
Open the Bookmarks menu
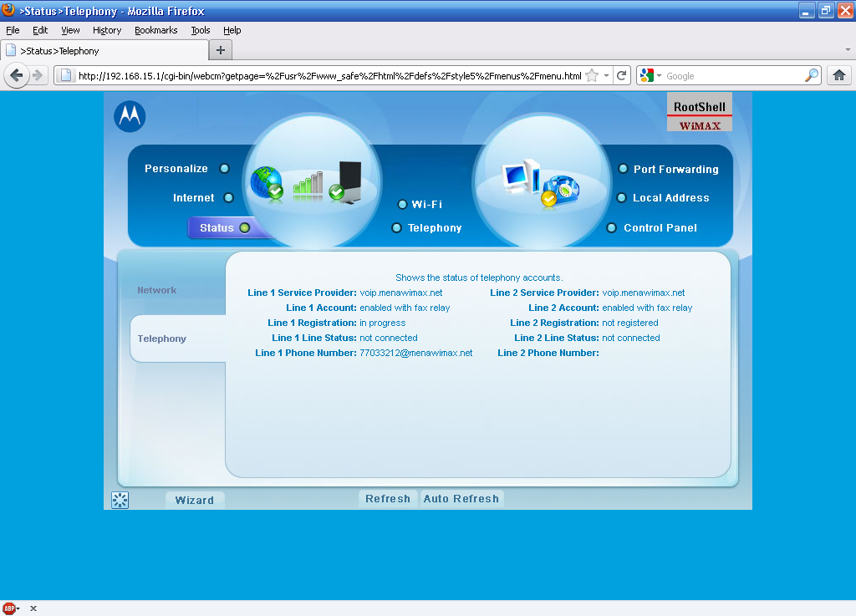[x=156, y=30]
